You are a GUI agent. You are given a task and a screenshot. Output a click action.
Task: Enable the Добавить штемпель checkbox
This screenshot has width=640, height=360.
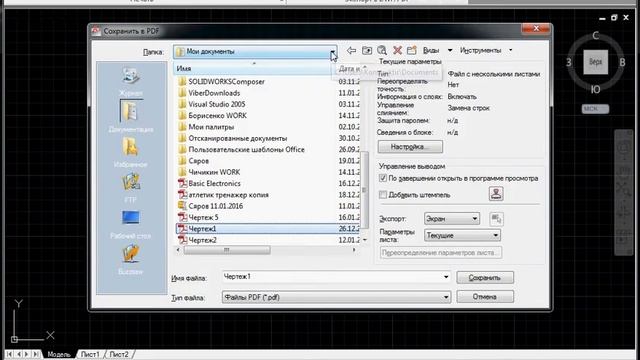pyautogui.click(x=383, y=195)
